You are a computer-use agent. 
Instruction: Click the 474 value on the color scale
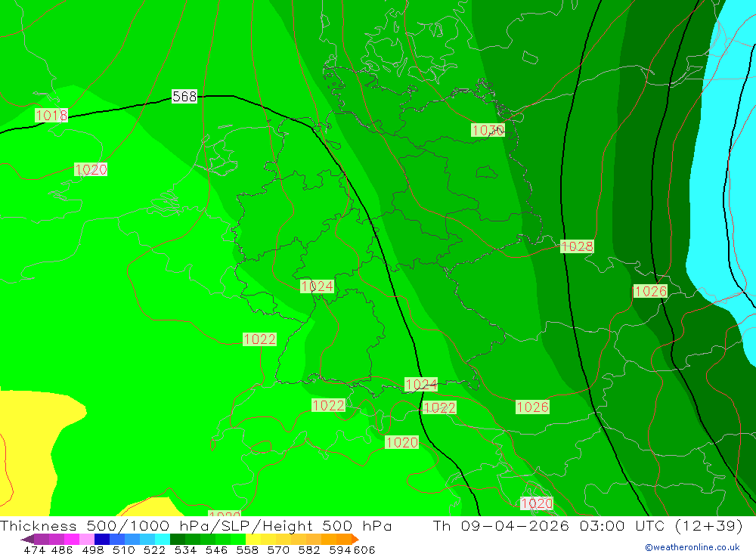(34, 549)
